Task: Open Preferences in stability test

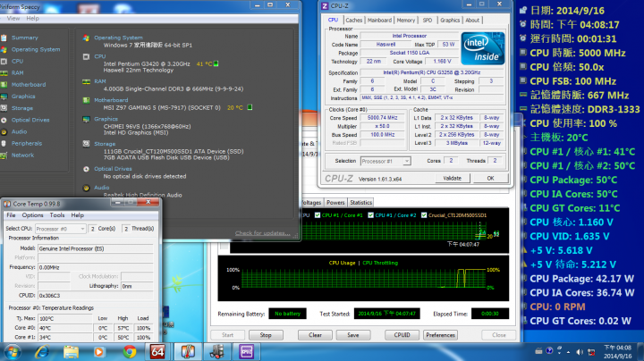Action: coord(440,335)
